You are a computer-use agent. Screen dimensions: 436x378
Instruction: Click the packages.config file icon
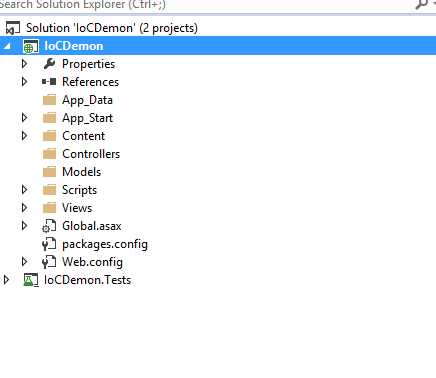pos(49,244)
